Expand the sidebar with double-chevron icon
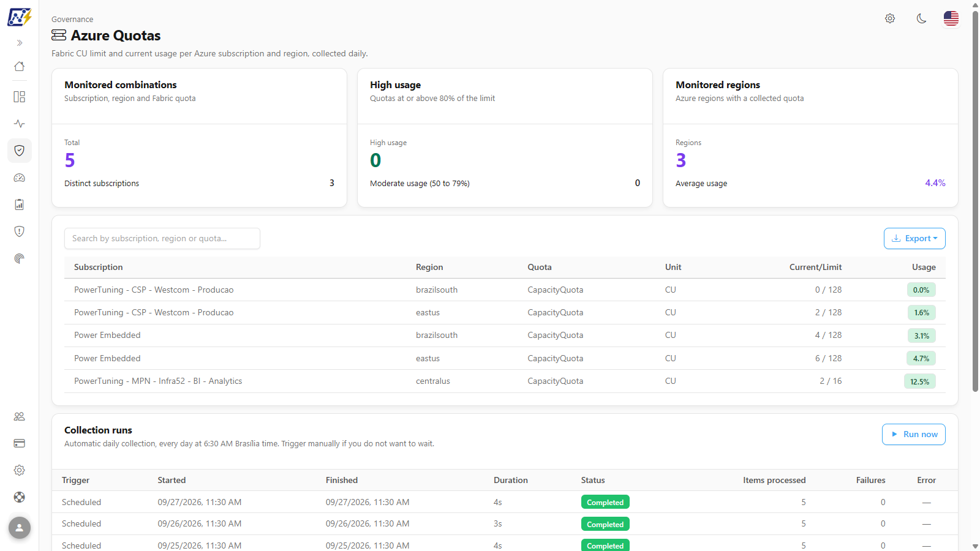 coord(20,43)
